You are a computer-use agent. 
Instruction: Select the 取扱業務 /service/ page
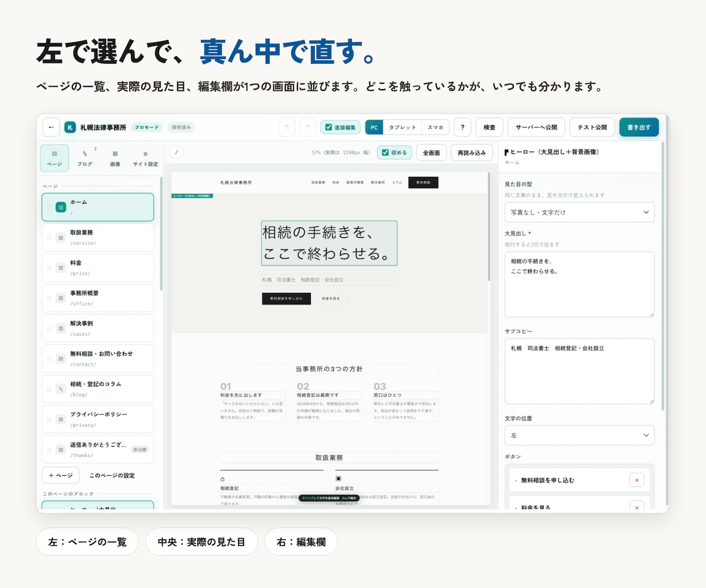(x=98, y=237)
